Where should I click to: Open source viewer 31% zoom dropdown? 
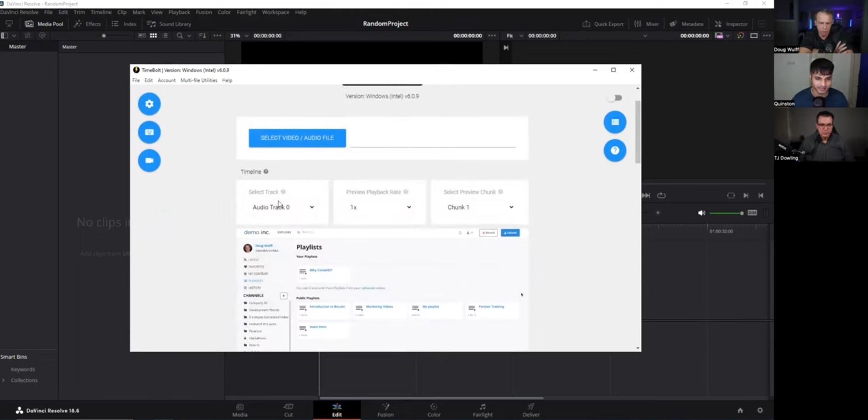click(x=239, y=35)
